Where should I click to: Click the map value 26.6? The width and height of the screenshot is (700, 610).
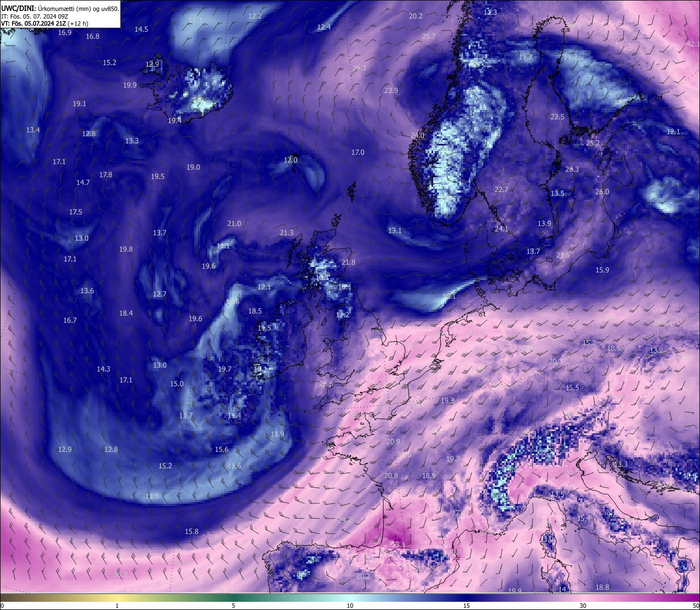coord(326,384)
